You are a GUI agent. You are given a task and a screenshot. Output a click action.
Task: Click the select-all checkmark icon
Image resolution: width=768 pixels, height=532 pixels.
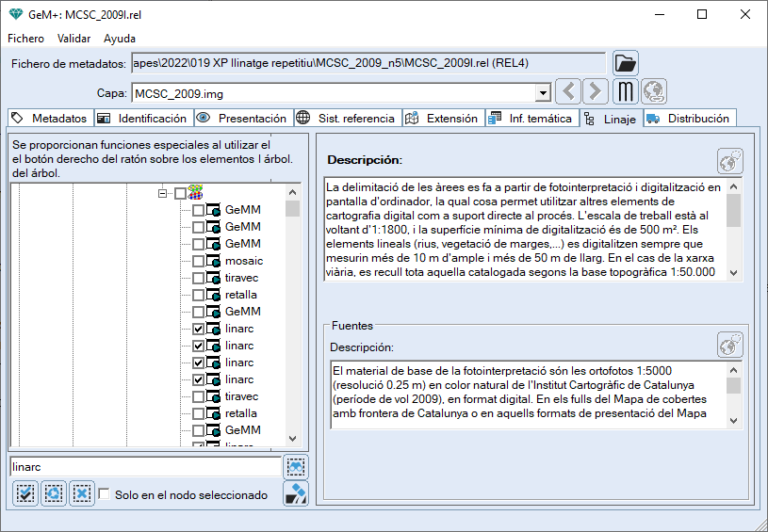point(25,493)
